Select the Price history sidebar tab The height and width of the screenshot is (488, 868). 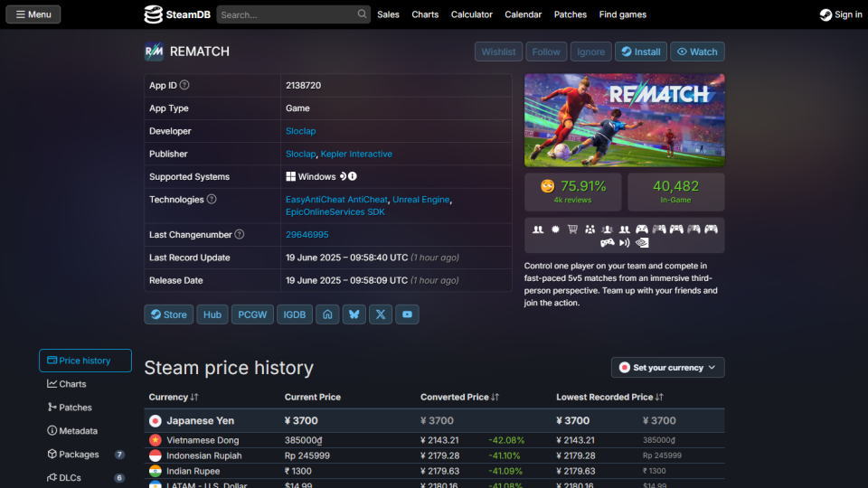tap(85, 361)
